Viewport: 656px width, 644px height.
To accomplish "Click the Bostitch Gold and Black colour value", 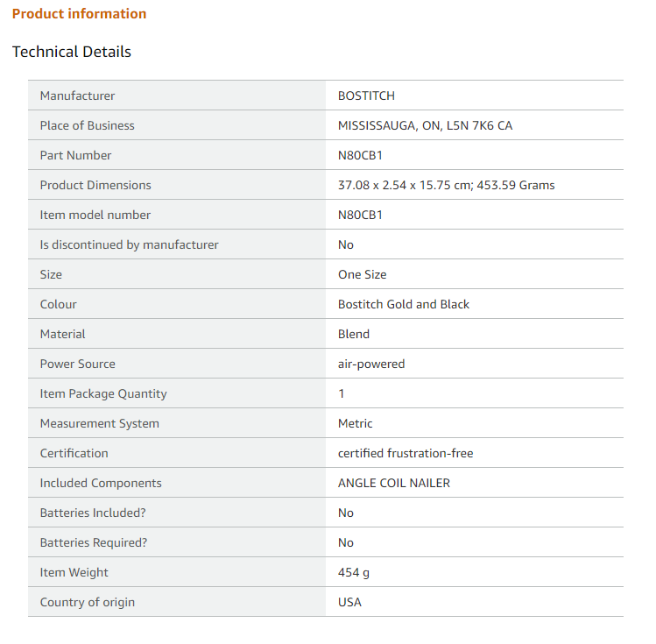I will (x=404, y=304).
